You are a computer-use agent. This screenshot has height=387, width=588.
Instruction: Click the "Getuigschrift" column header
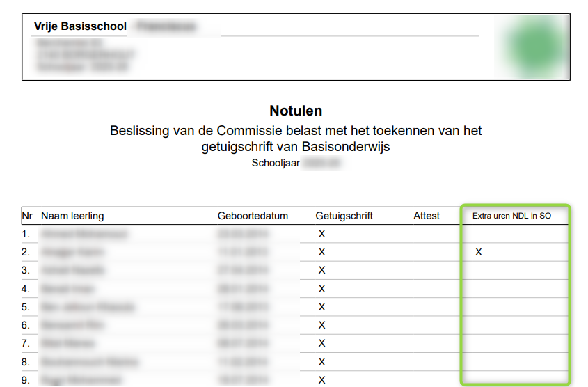click(344, 216)
